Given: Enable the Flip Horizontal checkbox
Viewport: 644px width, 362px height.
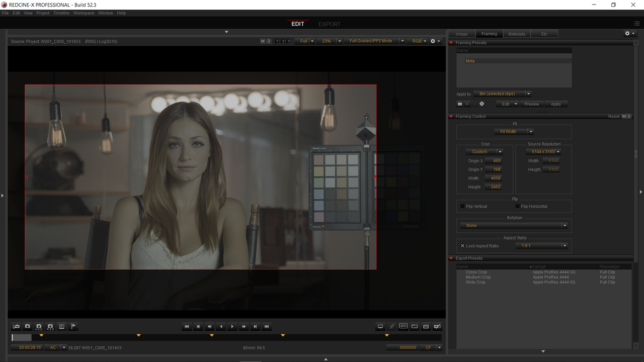Looking at the screenshot, I should (517, 206).
